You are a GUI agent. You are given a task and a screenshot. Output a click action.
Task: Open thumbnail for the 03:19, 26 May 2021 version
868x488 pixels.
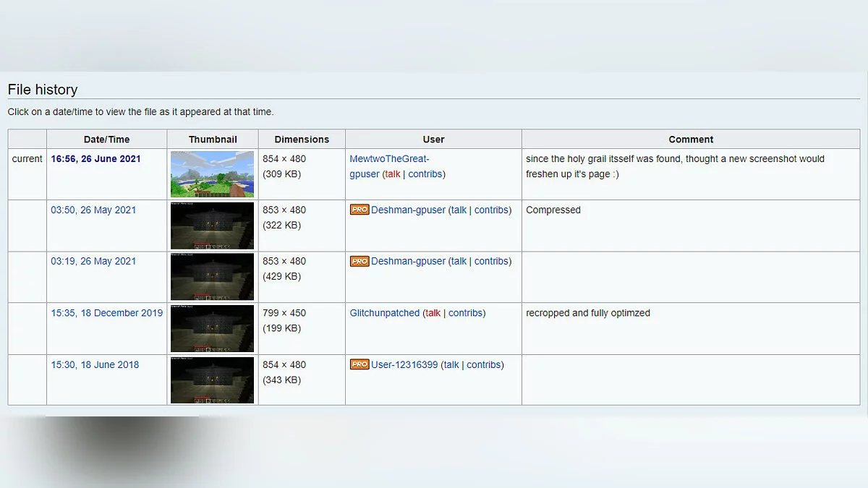(x=212, y=277)
